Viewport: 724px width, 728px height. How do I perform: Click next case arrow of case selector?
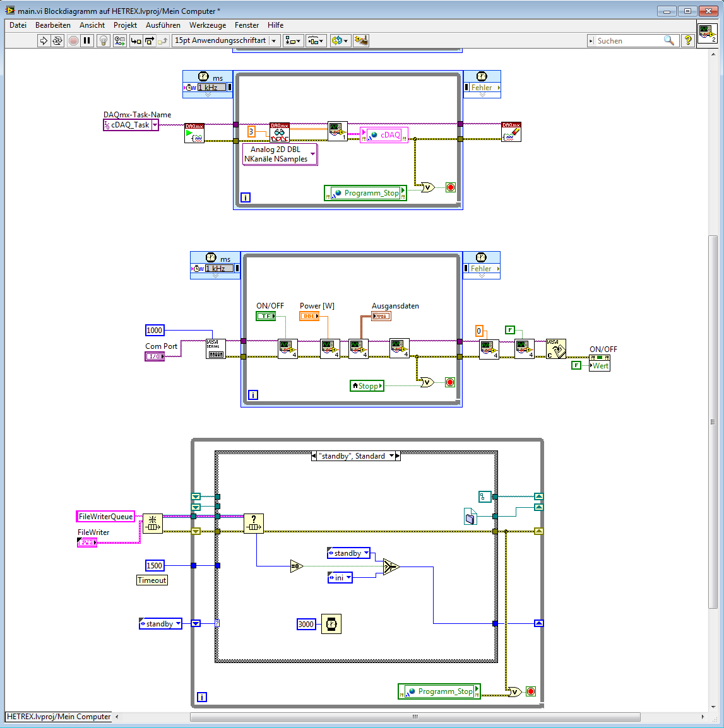point(398,456)
